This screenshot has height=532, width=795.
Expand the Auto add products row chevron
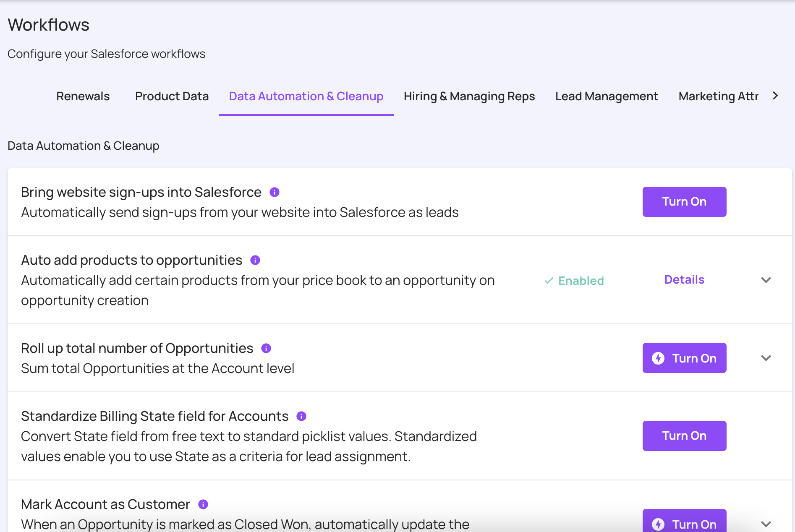pos(766,280)
